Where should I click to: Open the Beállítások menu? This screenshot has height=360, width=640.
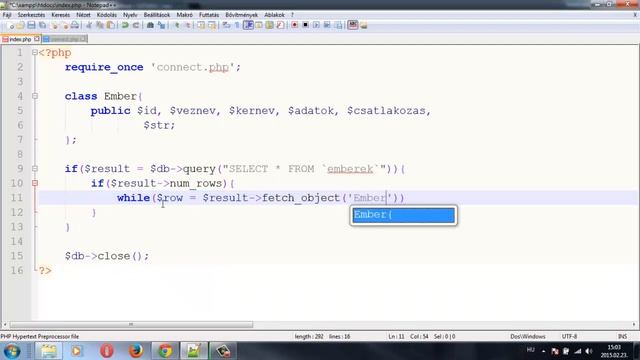(157, 15)
